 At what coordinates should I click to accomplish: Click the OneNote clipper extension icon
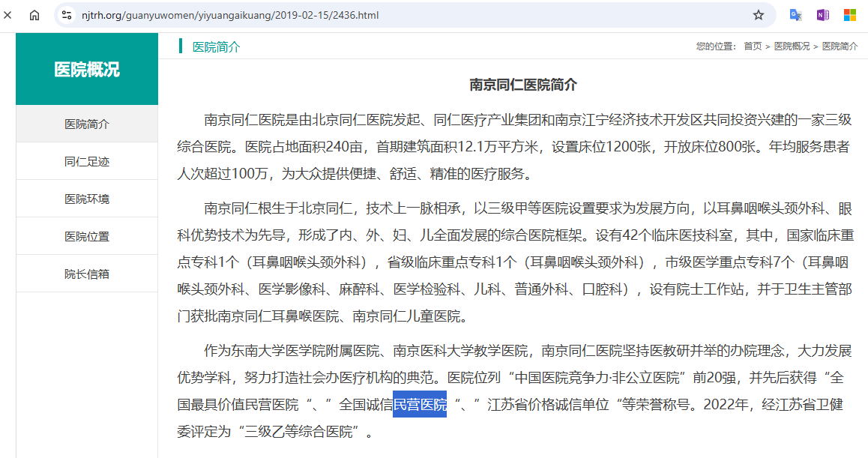(x=822, y=15)
